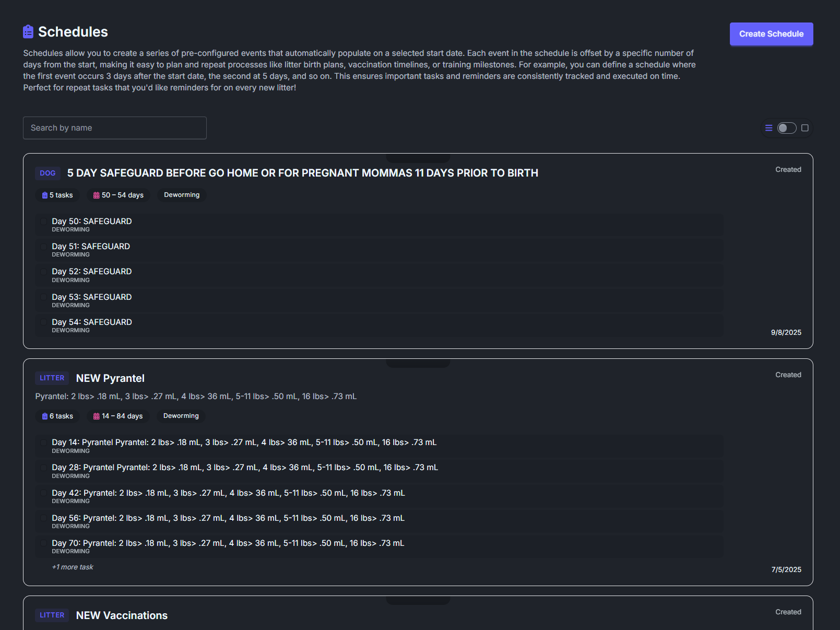Click calendar icon beside 14 – 84 days

(97, 416)
